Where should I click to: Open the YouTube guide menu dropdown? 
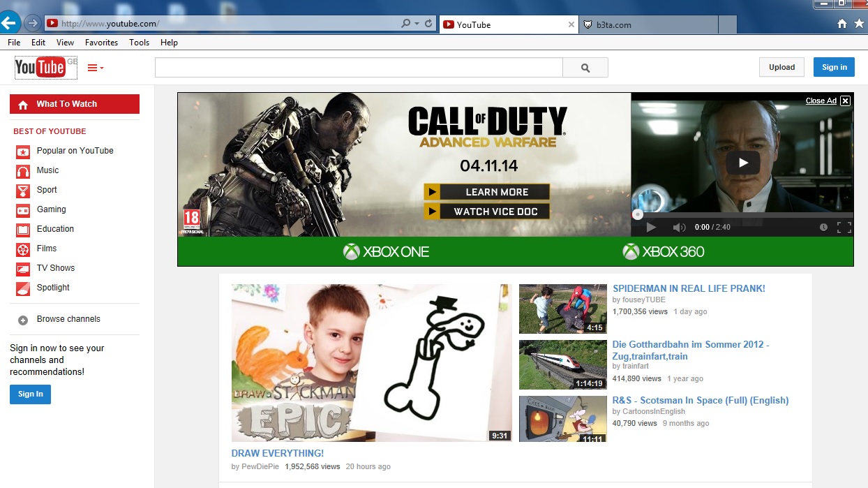pyautogui.click(x=96, y=68)
